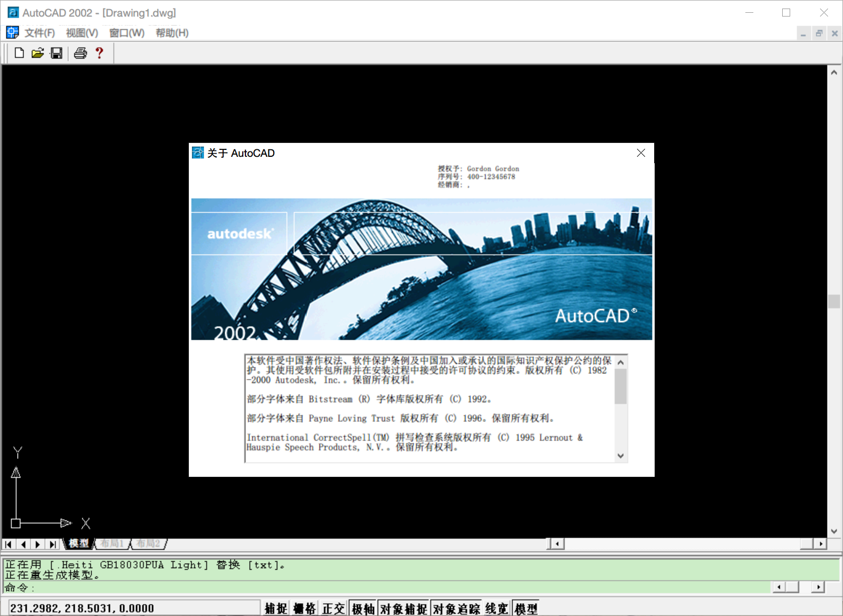Switch to the 布局1 tab
Screen dimensions: 843x616
click(x=112, y=543)
